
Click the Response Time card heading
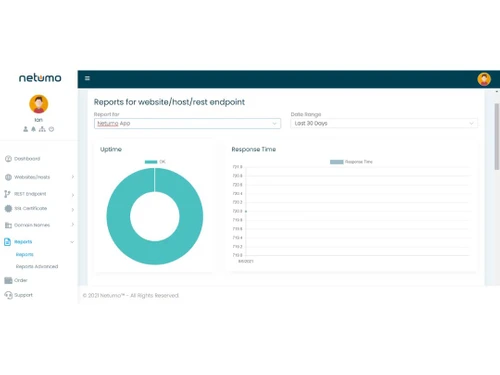point(254,149)
